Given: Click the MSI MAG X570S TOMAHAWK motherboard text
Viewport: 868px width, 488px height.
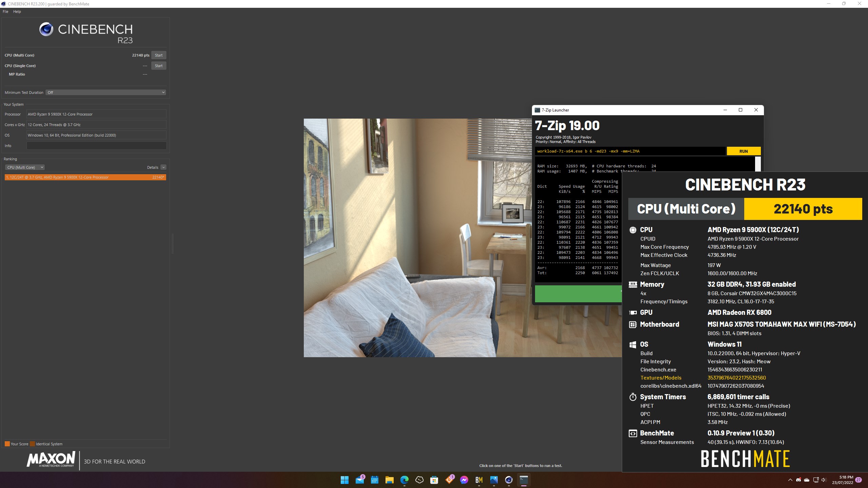Looking at the screenshot, I should [782, 324].
